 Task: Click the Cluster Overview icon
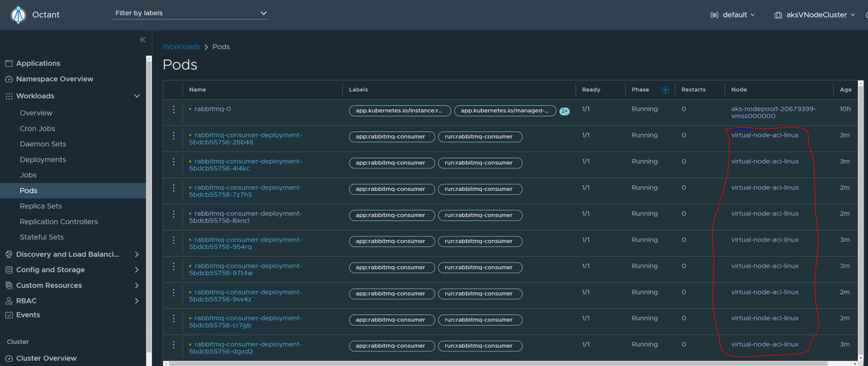9,359
